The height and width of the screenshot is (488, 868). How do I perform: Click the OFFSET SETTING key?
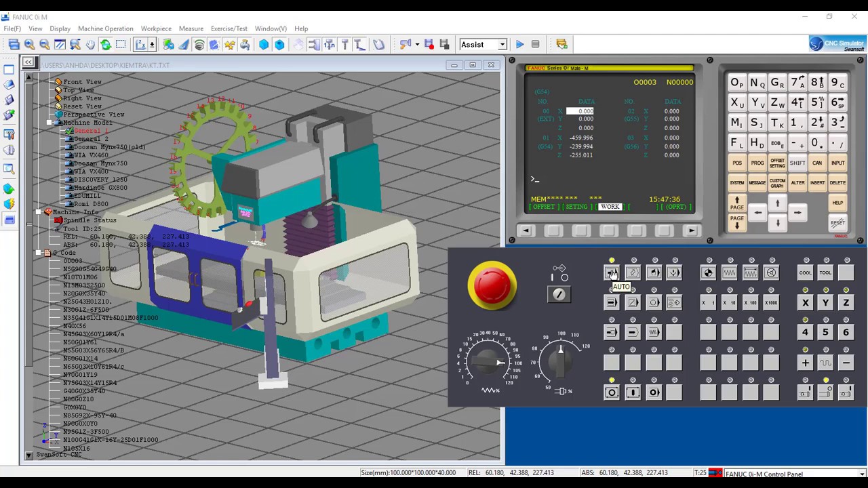pyautogui.click(x=777, y=163)
